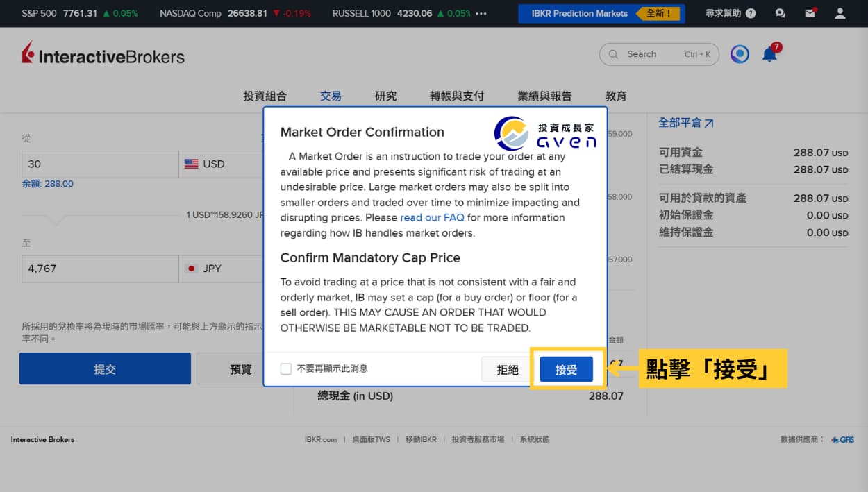Open the JPY currency selector
The height and width of the screenshot is (492, 868).
pyautogui.click(x=221, y=269)
